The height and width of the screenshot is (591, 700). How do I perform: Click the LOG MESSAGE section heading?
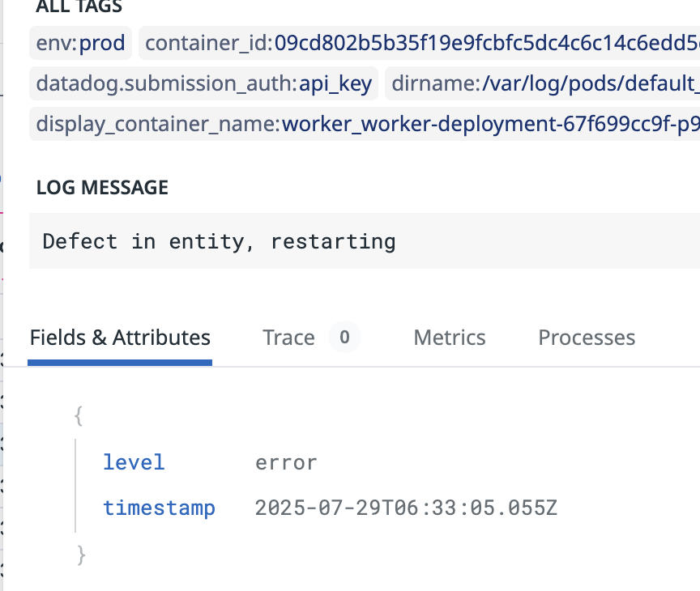102,188
